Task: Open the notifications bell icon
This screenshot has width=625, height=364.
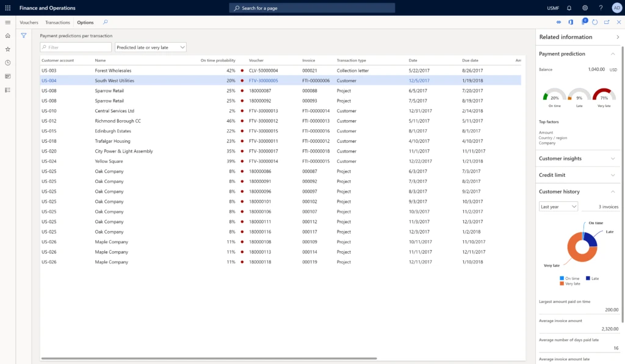Action: click(568, 7)
